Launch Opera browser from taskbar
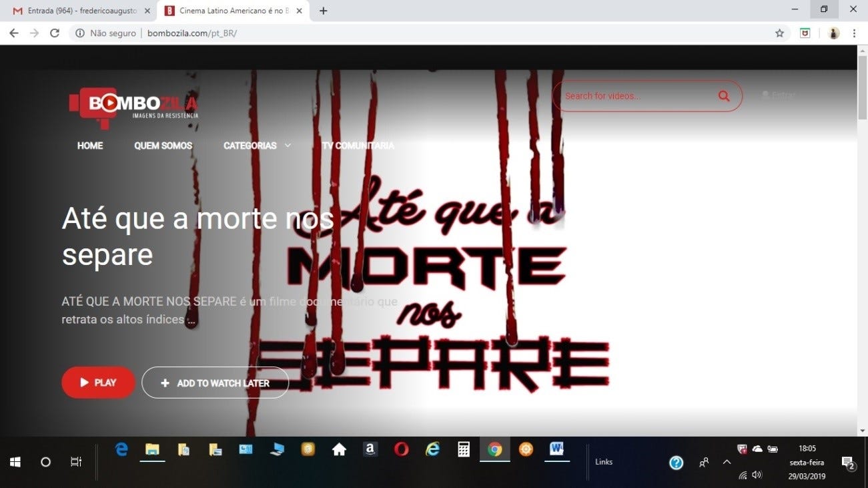Image resolution: width=868 pixels, height=488 pixels. [x=402, y=450]
